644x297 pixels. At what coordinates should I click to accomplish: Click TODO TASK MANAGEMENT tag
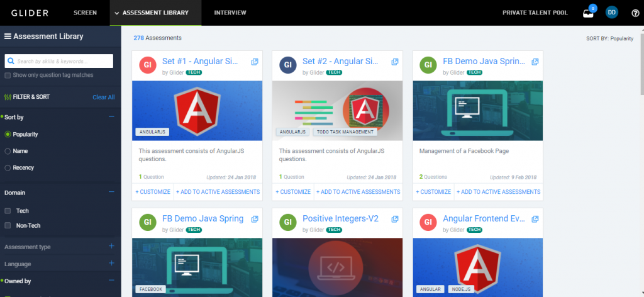(x=345, y=132)
